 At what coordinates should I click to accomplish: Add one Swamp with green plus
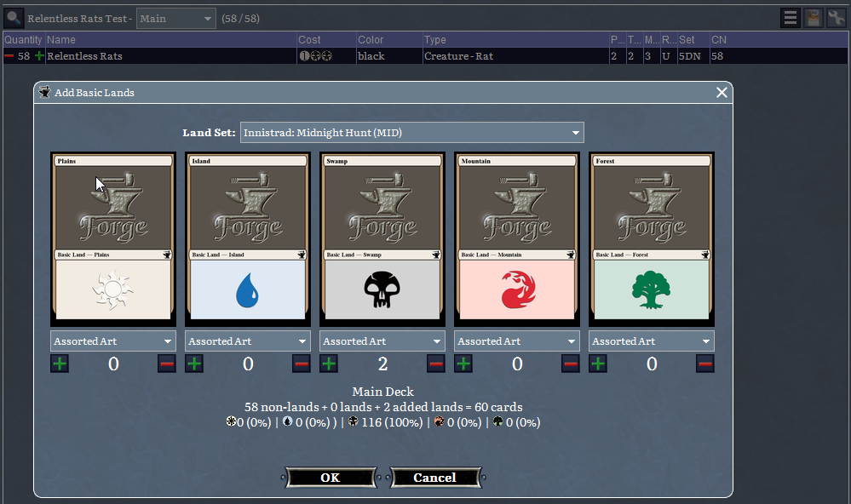point(329,364)
